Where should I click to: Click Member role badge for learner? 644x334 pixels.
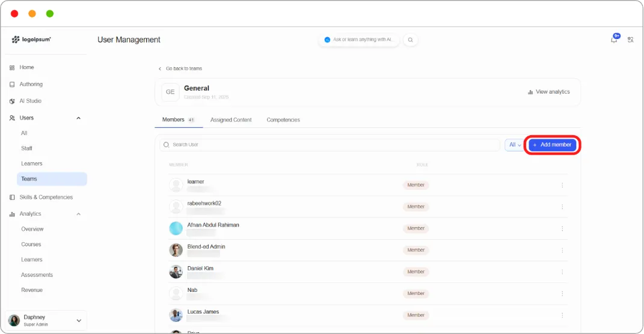(416, 185)
